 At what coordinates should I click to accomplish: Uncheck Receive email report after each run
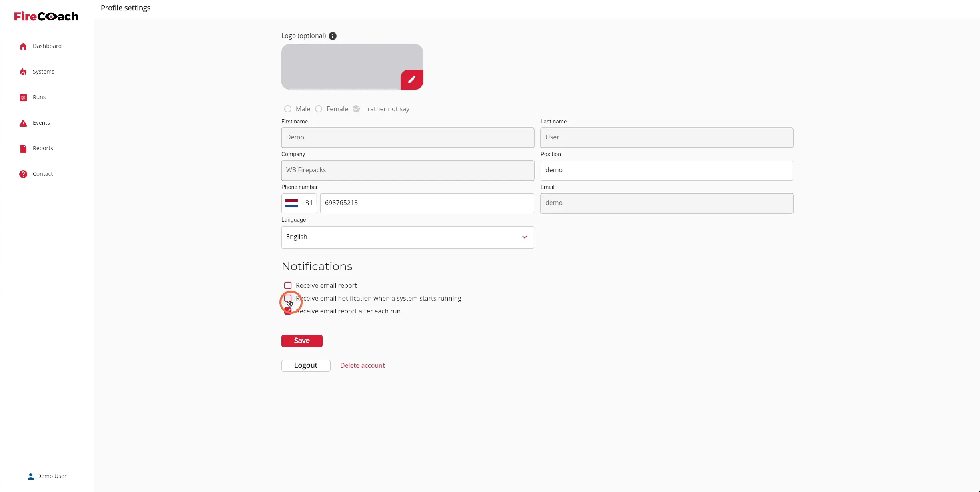(x=288, y=311)
